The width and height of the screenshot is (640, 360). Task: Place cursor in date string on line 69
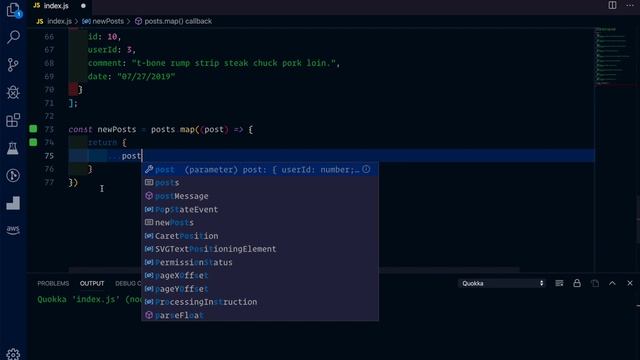pyautogui.click(x=146, y=76)
